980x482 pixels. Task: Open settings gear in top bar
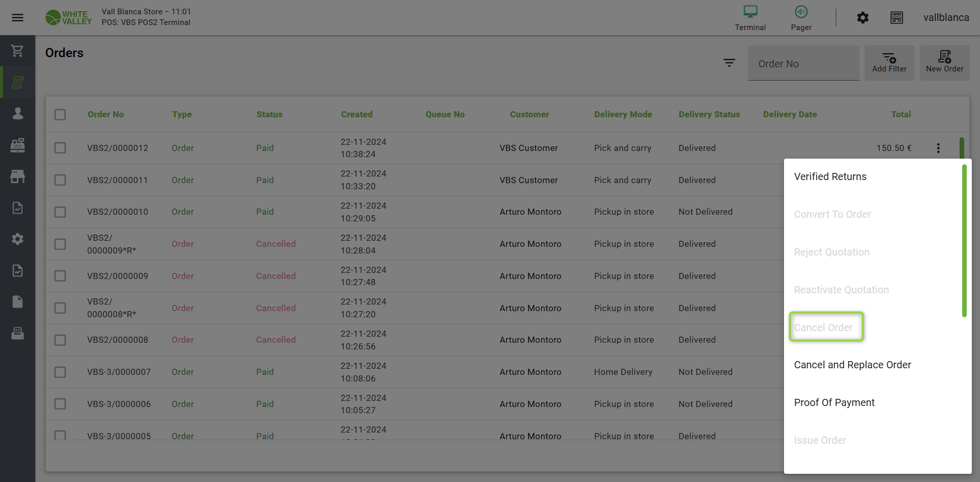coord(862,17)
